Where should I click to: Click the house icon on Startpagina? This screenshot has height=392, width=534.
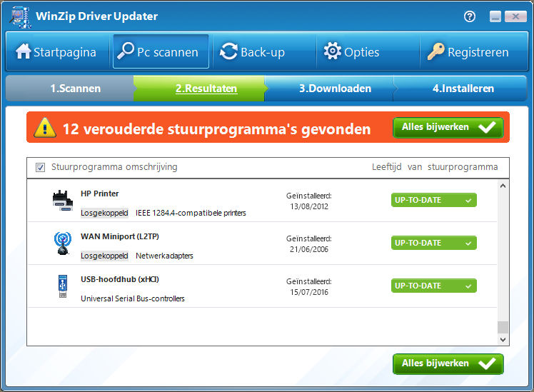pyautogui.click(x=23, y=51)
